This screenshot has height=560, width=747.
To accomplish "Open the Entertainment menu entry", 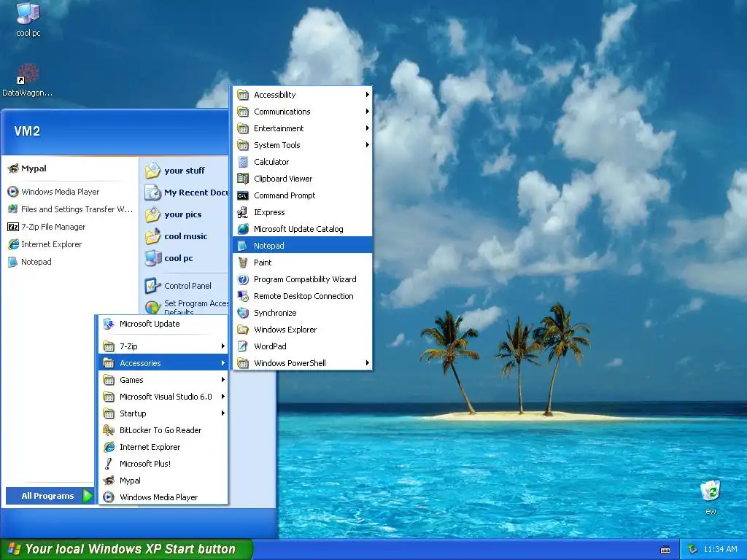I will 303,128.
